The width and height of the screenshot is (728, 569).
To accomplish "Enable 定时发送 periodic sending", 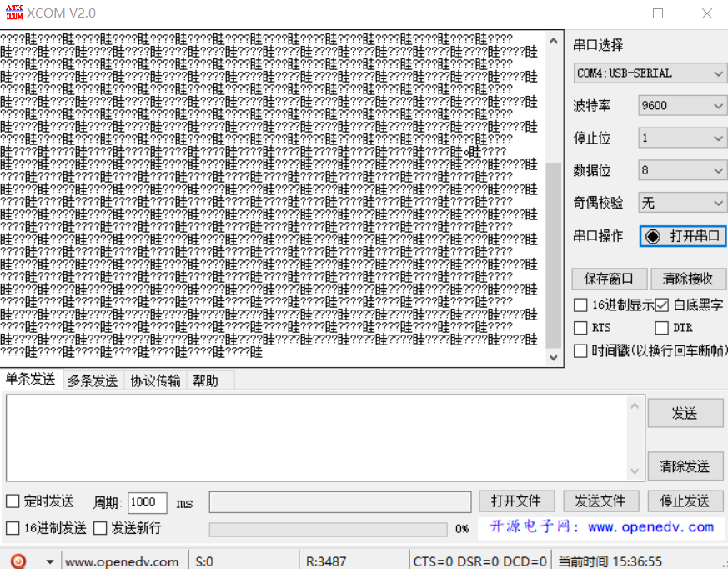I will [13, 501].
